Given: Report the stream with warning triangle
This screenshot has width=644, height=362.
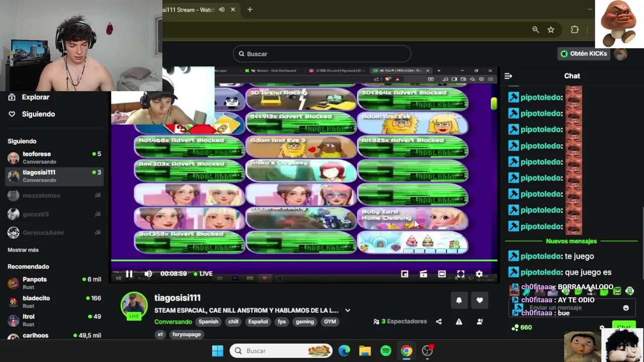Looking at the screenshot, I should [459, 322].
